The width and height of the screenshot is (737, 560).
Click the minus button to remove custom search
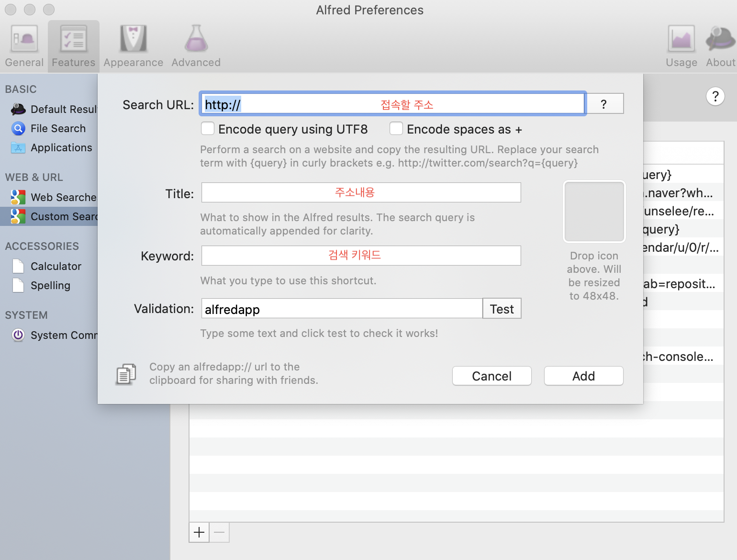[x=219, y=532]
